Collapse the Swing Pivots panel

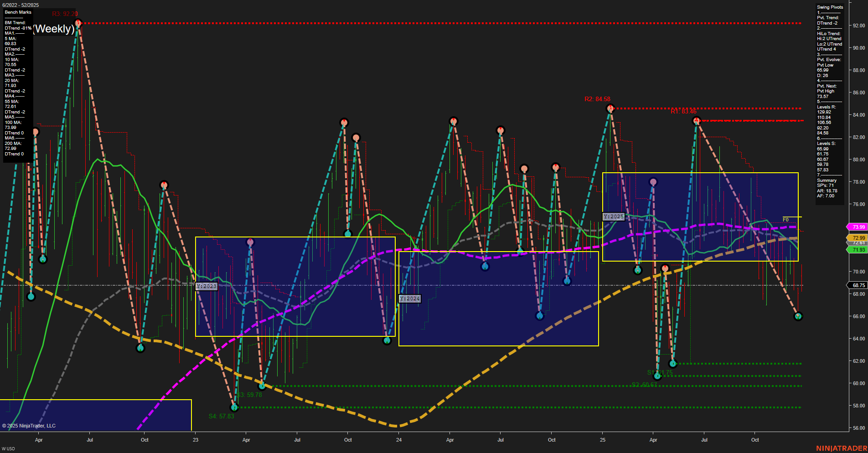click(831, 7)
